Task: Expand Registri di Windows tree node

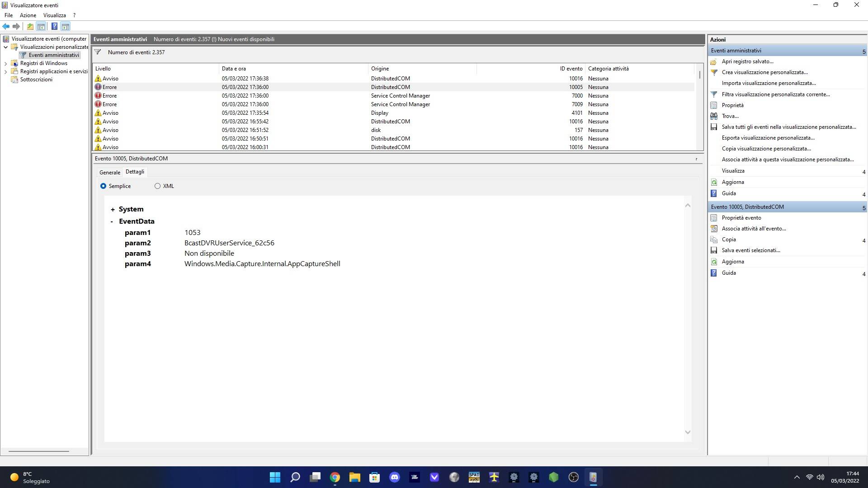Action: (5, 64)
